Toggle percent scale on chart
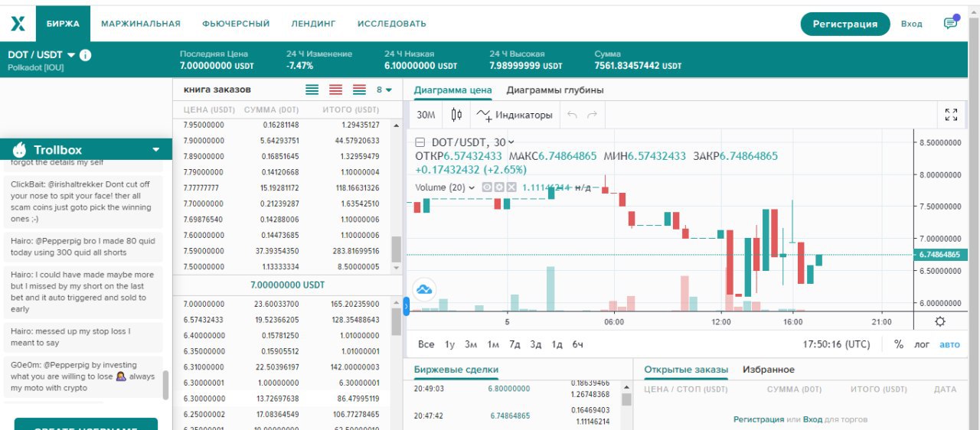The height and width of the screenshot is (430, 980). [899, 344]
